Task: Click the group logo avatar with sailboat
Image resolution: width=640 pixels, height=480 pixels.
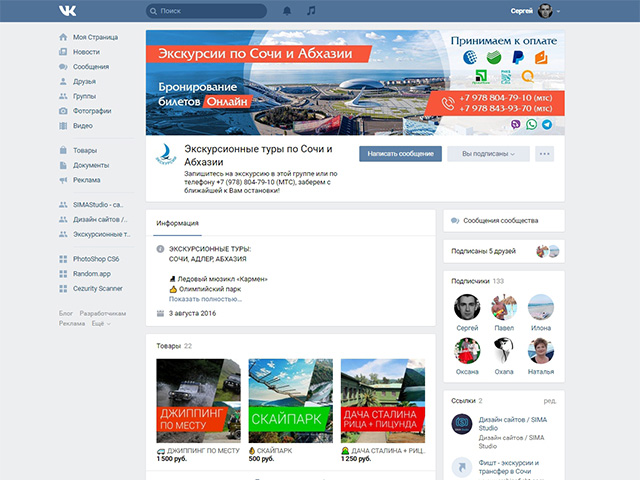Action: point(165,154)
